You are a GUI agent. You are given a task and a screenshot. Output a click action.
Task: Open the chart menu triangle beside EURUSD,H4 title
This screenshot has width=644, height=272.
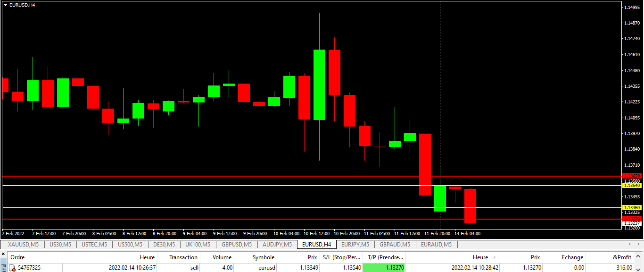pyautogui.click(x=6, y=5)
